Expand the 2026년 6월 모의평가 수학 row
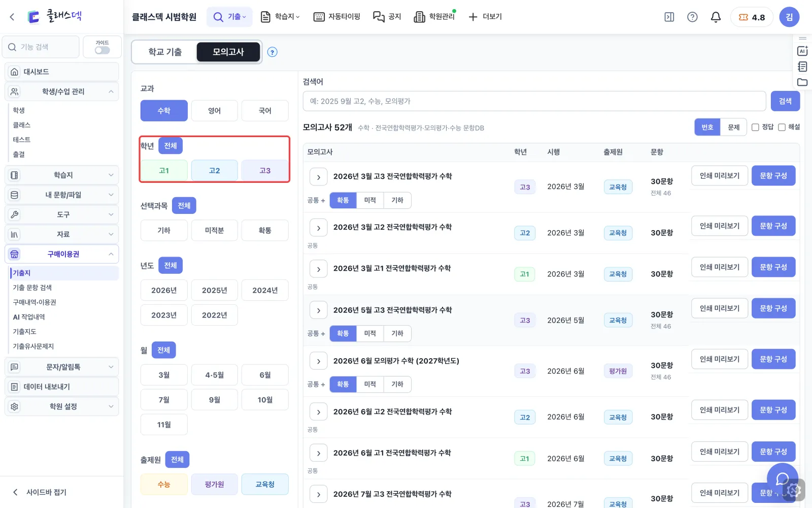This screenshot has height=508, width=812. [318, 361]
